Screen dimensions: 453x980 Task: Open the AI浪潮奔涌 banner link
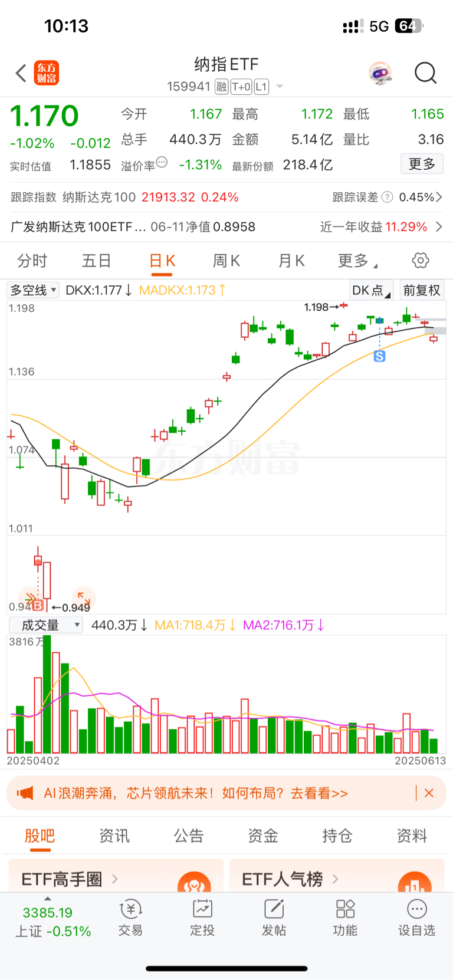(x=196, y=793)
